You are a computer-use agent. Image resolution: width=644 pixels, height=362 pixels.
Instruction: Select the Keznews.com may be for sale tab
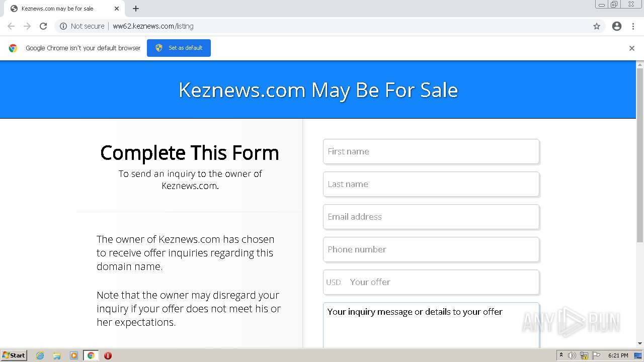pos(58,9)
